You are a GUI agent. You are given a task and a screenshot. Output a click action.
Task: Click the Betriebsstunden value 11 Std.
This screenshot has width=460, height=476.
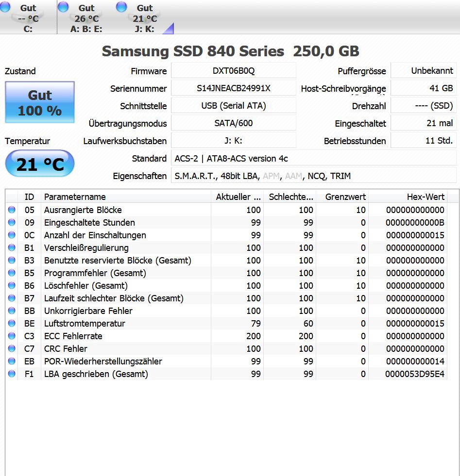423,141
